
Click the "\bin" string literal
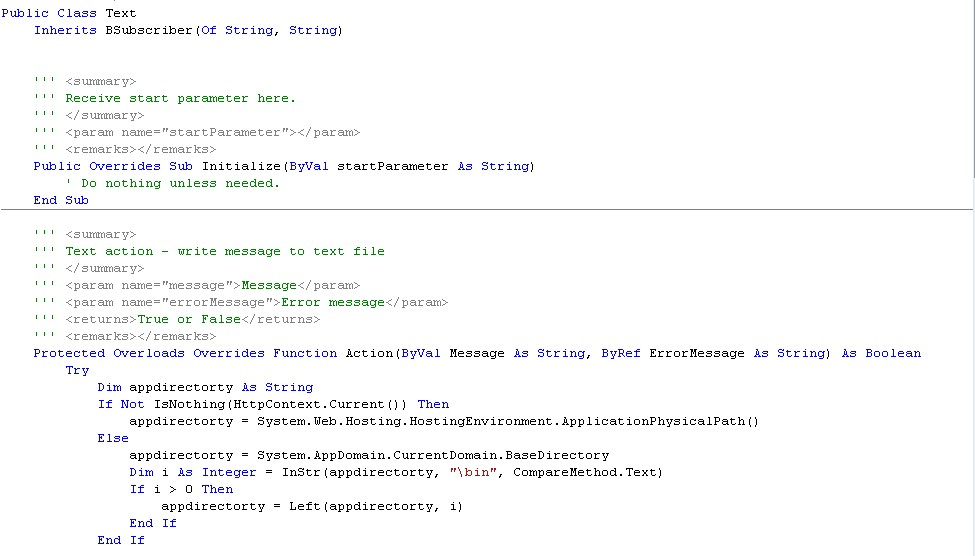[x=473, y=473]
